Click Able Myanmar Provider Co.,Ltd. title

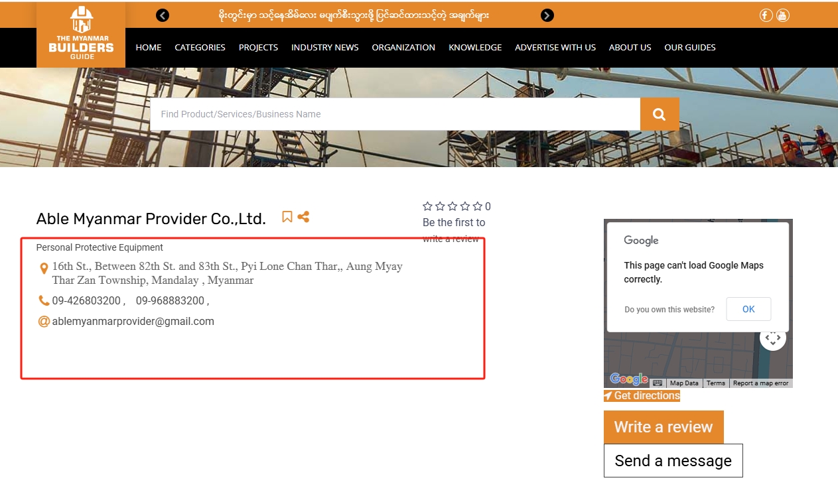(x=151, y=219)
